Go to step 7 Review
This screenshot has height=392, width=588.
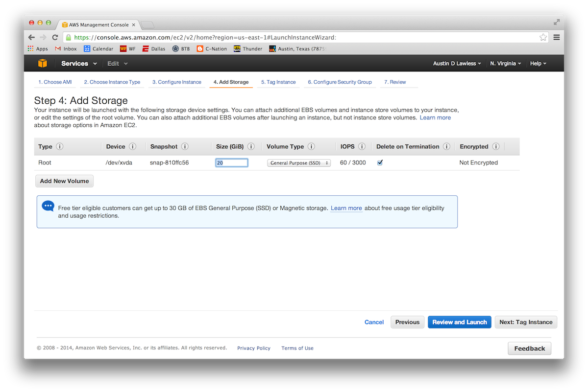click(395, 82)
